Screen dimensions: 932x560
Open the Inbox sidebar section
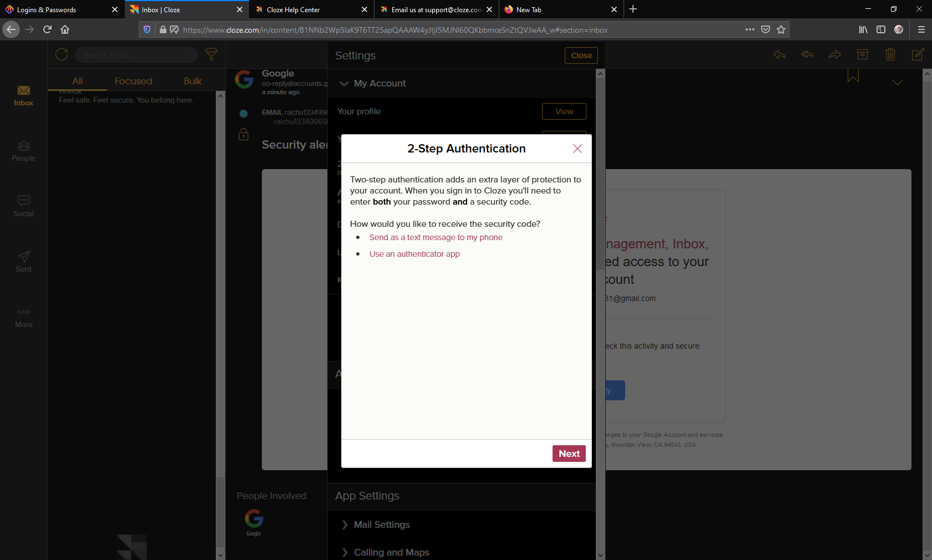pos(24,96)
